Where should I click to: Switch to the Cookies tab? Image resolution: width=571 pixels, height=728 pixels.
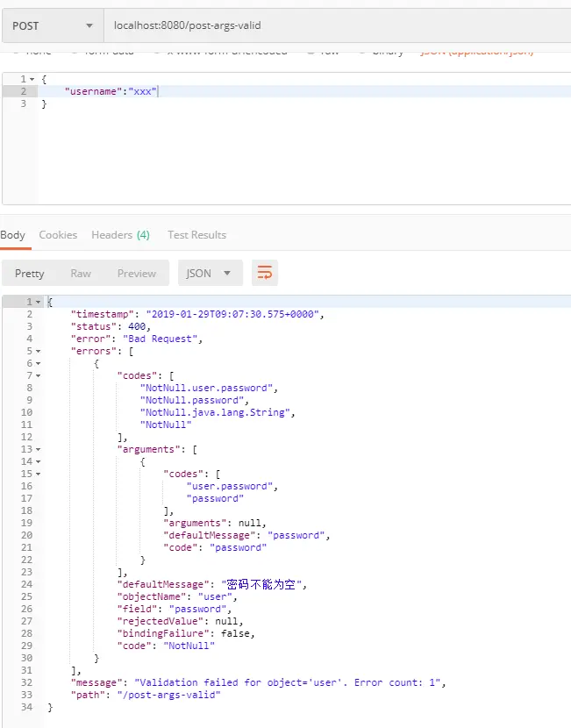(x=58, y=235)
